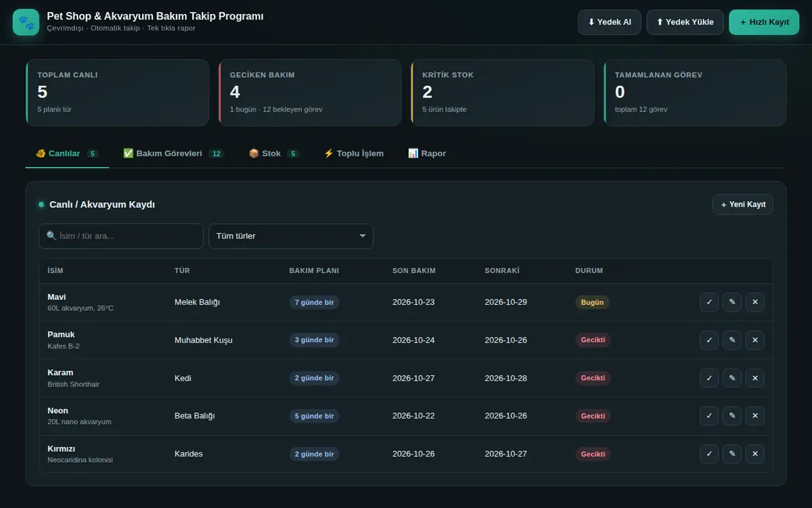Image resolution: width=812 pixels, height=508 pixels.
Task: Click the Kritik Stok summary card
Action: tap(502, 93)
